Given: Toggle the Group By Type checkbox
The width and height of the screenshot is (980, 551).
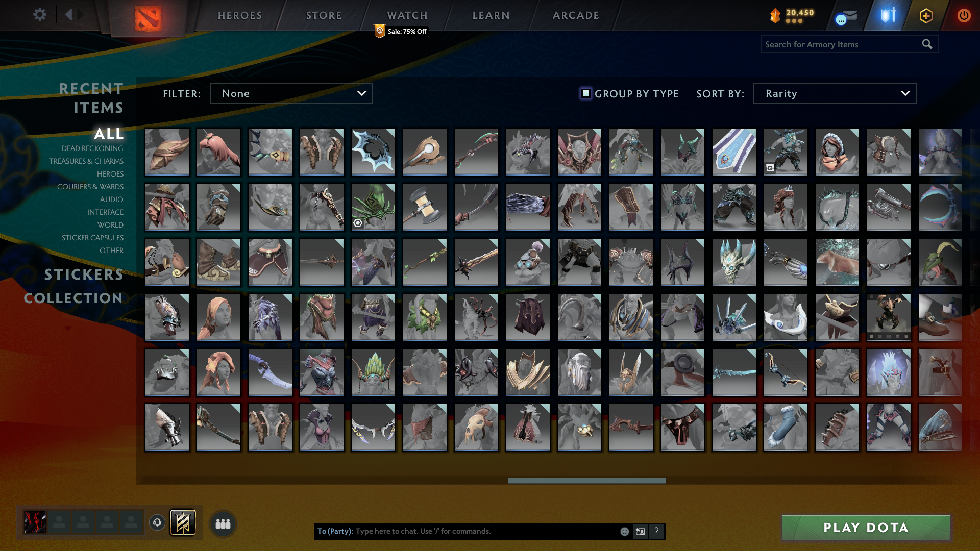Looking at the screenshot, I should coord(585,93).
